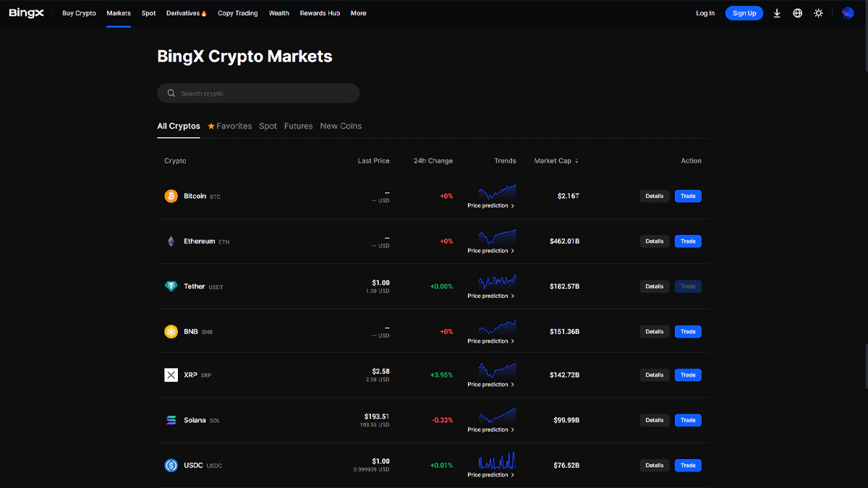Expand Bitcoin Price prediction chevron

coord(513,206)
